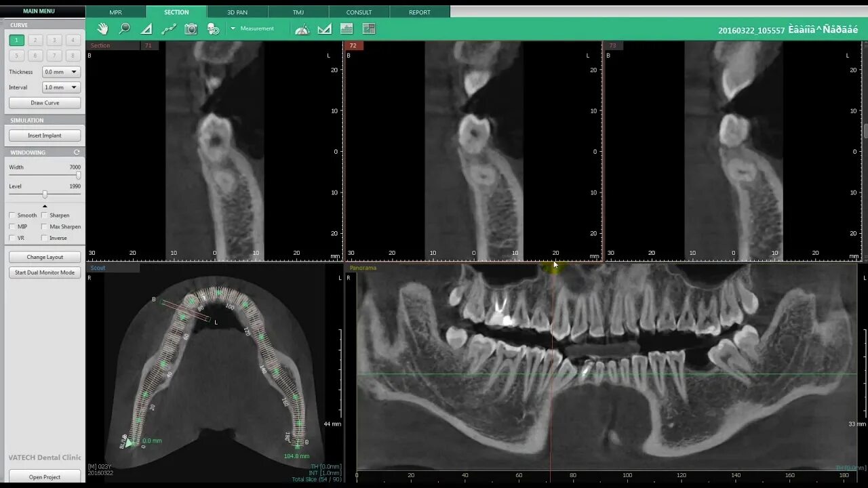868x488 pixels.
Task: Select curve slot 3
Action: [54, 41]
